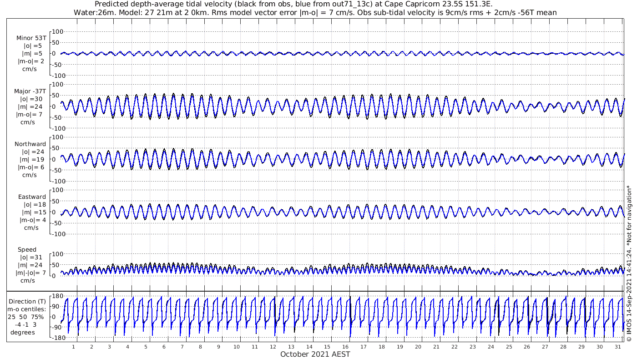Click the '100' y-axis label in Minor panel
This screenshot has height=364, width=637.
(58, 31)
